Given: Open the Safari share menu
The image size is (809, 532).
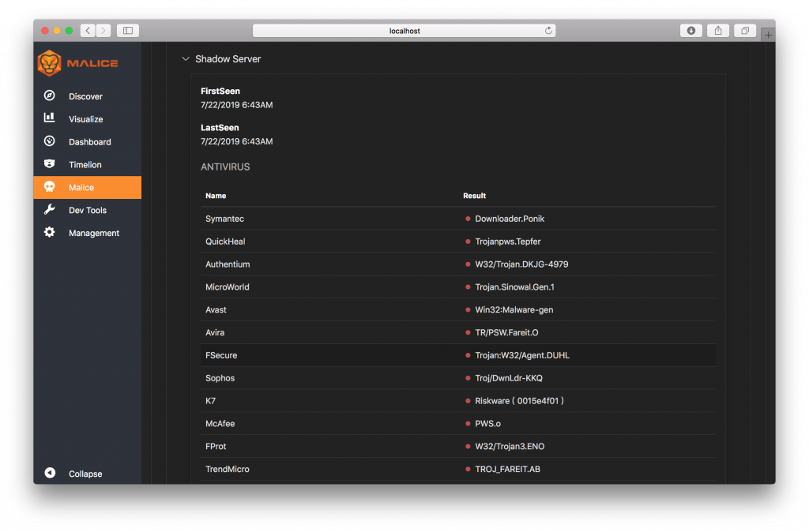Looking at the screenshot, I should coord(718,31).
